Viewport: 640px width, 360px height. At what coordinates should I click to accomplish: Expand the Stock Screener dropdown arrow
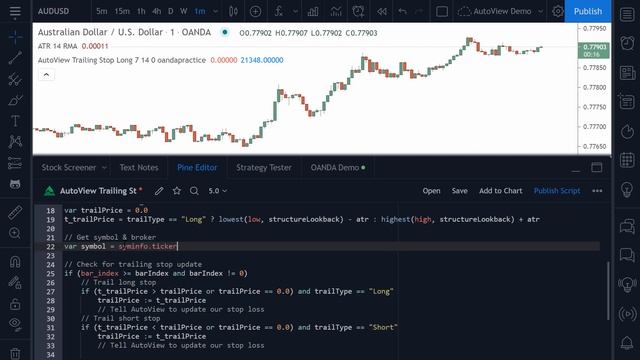click(x=104, y=168)
